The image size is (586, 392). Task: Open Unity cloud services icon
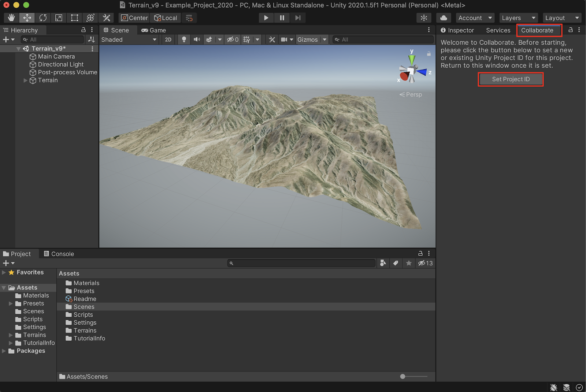coord(444,18)
